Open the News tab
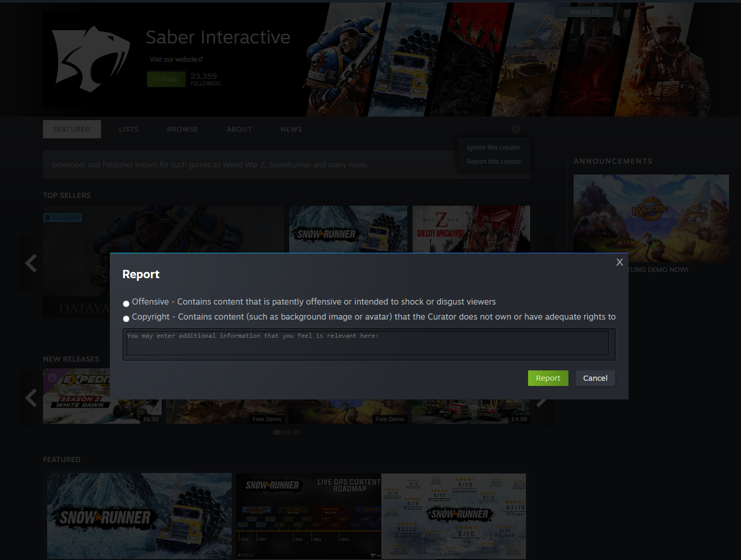 pyautogui.click(x=291, y=130)
